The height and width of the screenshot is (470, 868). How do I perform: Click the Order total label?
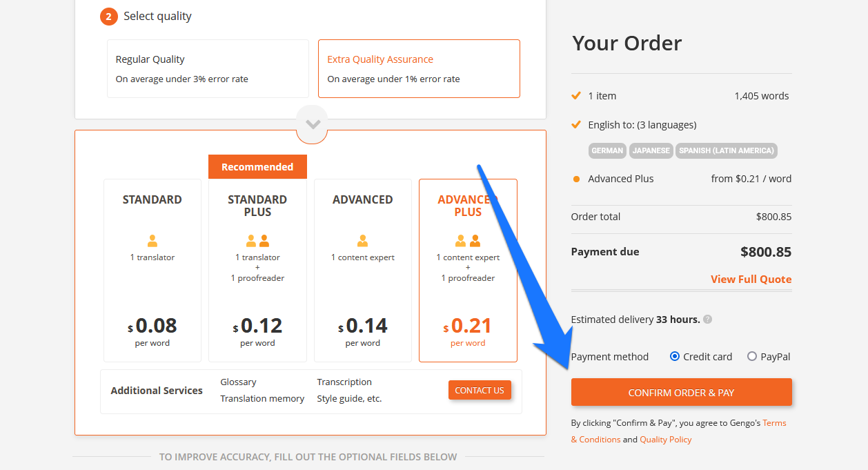tap(595, 217)
